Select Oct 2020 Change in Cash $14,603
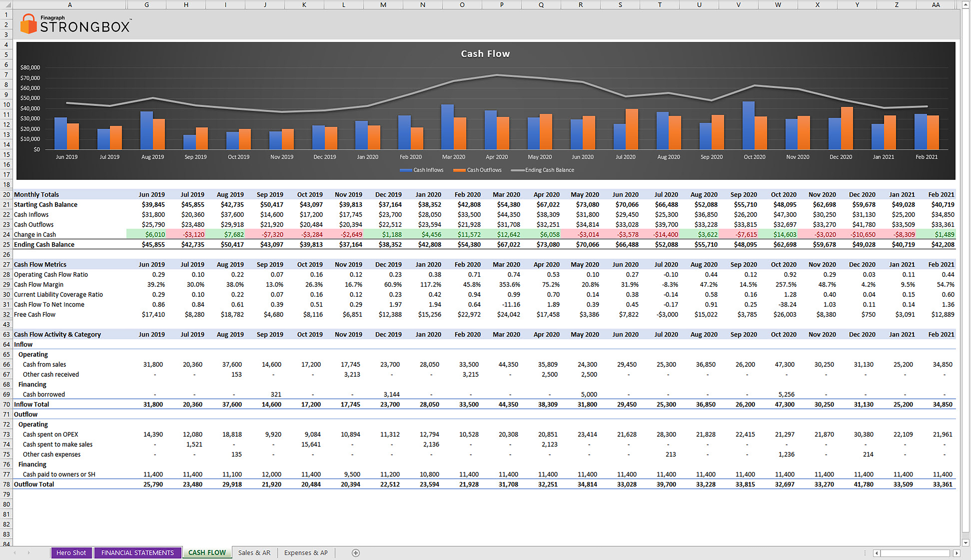971x560 pixels. (x=778, y=235)
